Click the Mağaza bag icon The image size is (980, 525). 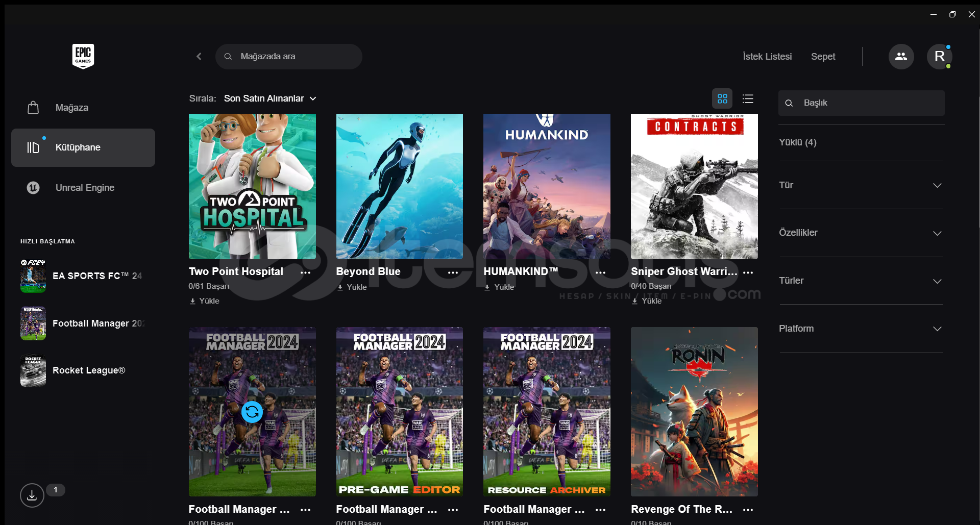(x=33, y=108)
